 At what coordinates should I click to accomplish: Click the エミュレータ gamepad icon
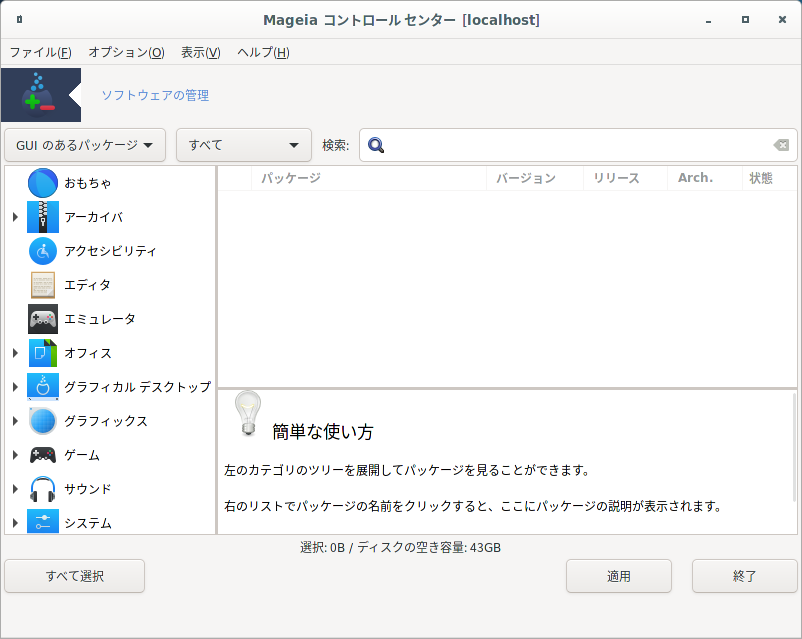coord(42,319)
